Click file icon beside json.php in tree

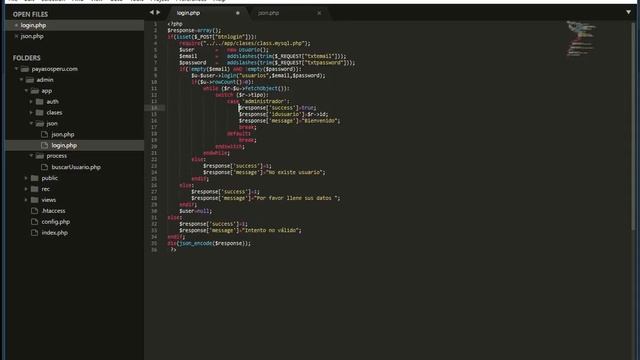[x=44, y=134]
